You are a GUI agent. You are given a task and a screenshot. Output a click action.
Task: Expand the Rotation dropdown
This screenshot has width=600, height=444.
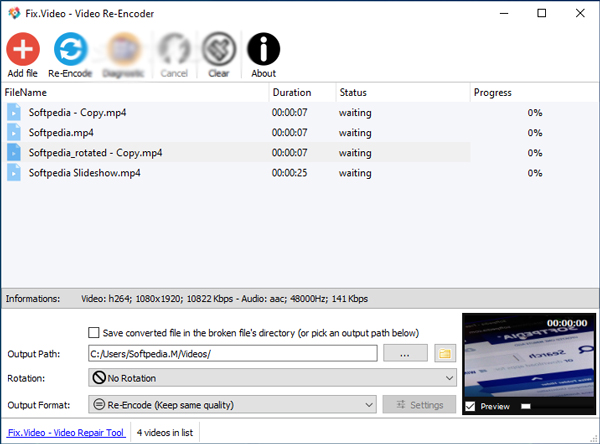tap(272, 379)
